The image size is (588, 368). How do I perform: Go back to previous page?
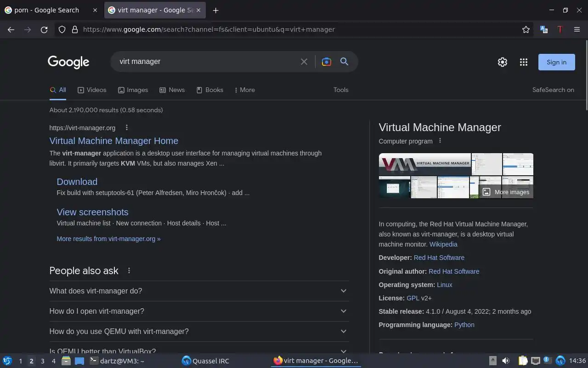[11, 29]
